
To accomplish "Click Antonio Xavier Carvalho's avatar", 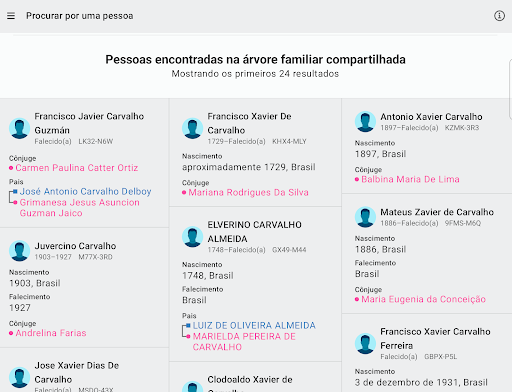I will (x=365, y=121).
